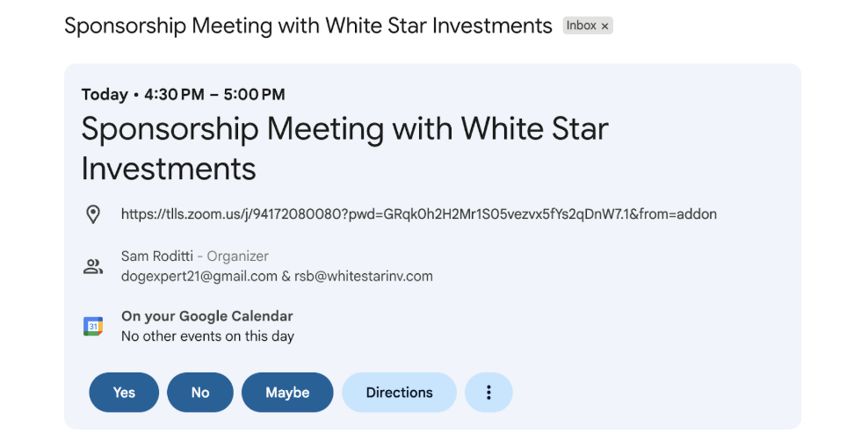This screenshot has height=448, width=868.
Task: Click the event title in the invitation card
Action: point(344,148)
